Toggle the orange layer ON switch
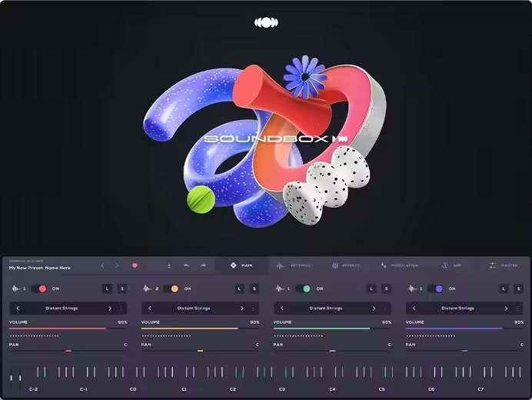532x400 pixels. [171, 288]
